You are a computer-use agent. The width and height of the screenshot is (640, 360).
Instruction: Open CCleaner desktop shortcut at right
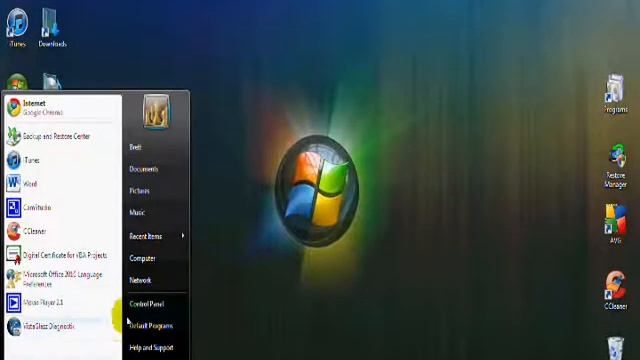click(x=616, y=285)
